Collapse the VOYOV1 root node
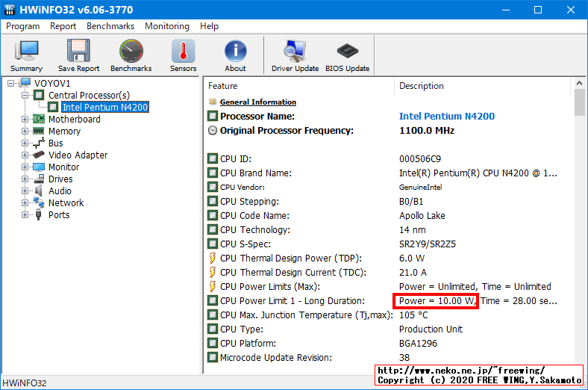 [x=10, y=84]
